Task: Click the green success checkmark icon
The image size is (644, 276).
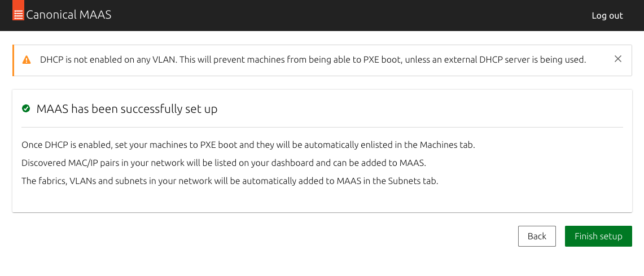Action: [x=26, y=108]
